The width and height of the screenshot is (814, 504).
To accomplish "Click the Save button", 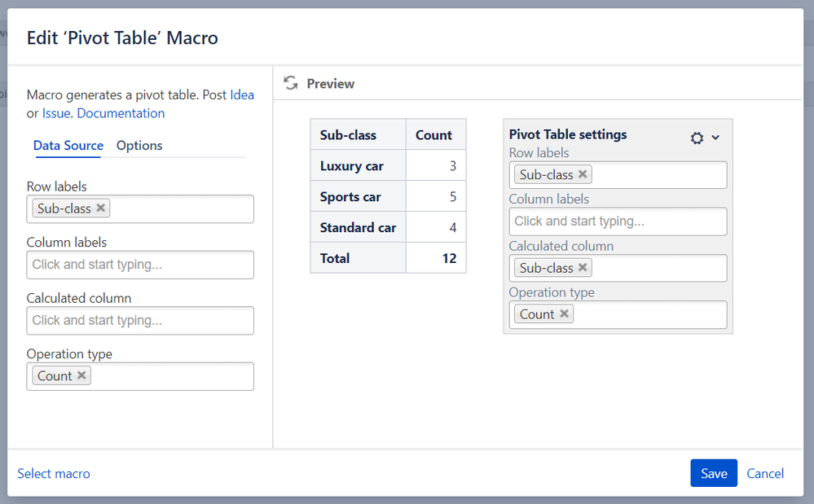I will pos(714,473).
